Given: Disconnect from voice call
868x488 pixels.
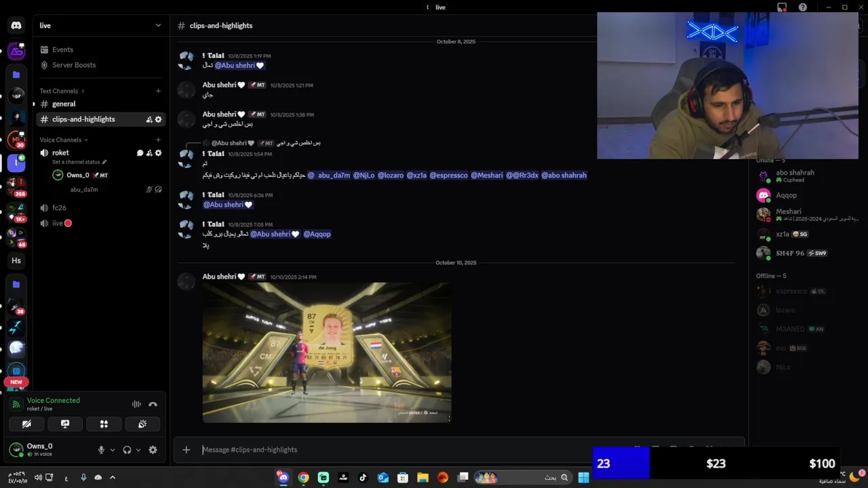Looking at the screenshot, I should [153, 405].
